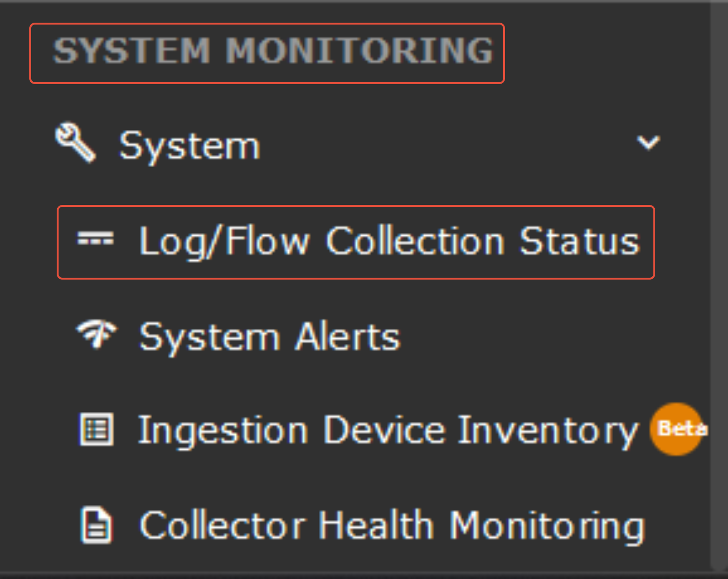
Task: Open Log/Flow Collection Status
Action: tap(388, 242)
